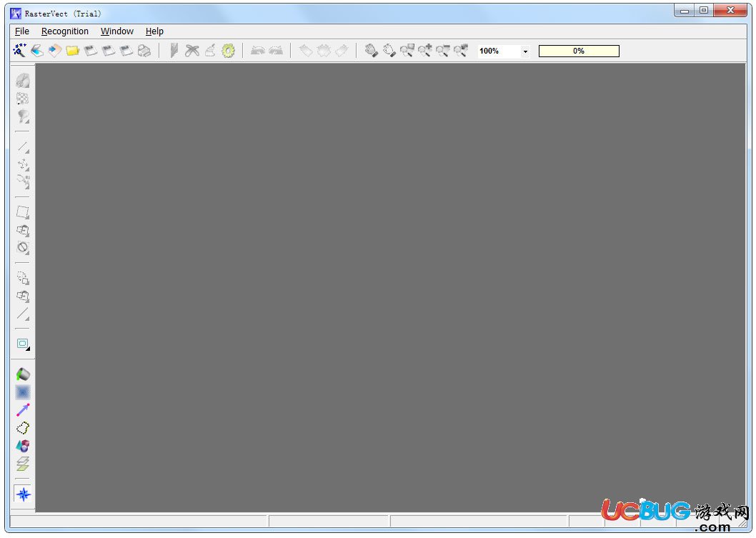Viewport: 756px width, 538px height.
Task: Minimize the RasterVect window
Action: 684,11
